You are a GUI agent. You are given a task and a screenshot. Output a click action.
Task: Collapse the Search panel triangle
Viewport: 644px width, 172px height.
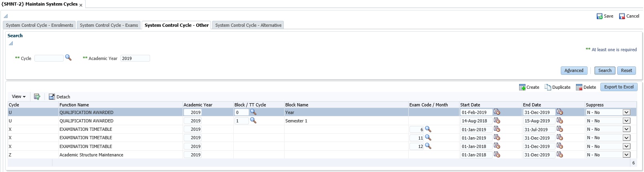11,43
